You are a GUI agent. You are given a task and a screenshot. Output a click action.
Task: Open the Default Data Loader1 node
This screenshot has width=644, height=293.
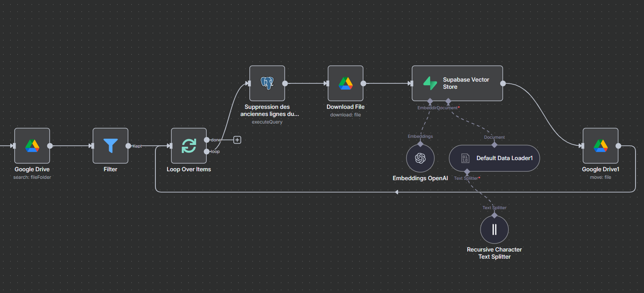[x=494, y=158]
